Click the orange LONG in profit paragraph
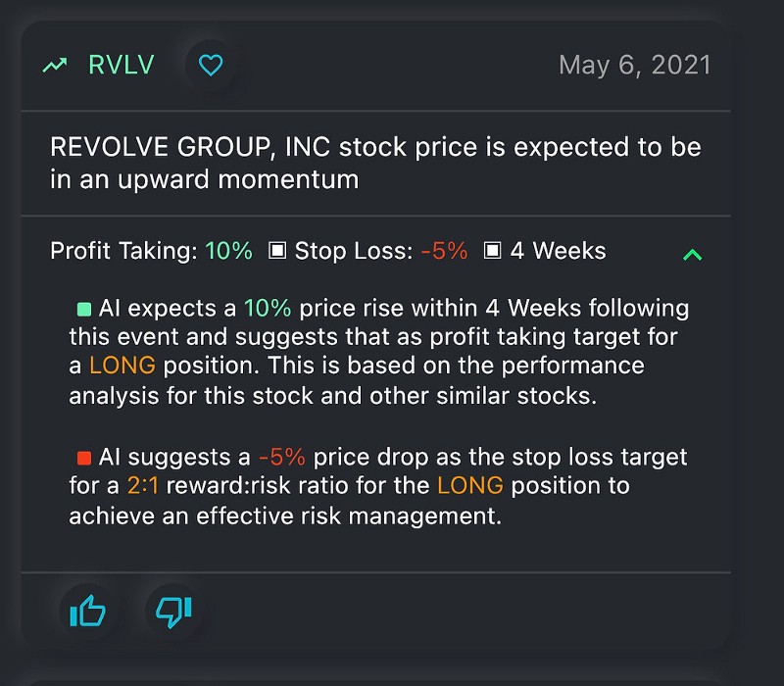The width and height of the screenshot is (784, 686). (x=122, y=366)
